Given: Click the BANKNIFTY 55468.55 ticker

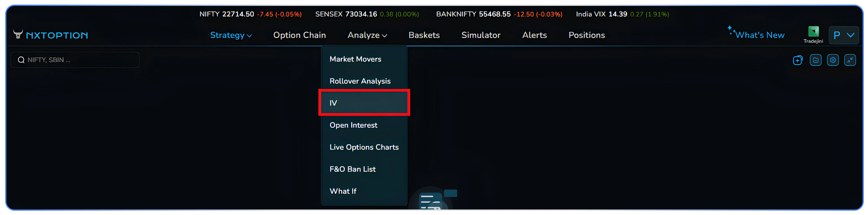Looking at the screenshot, I should [499, 14].
